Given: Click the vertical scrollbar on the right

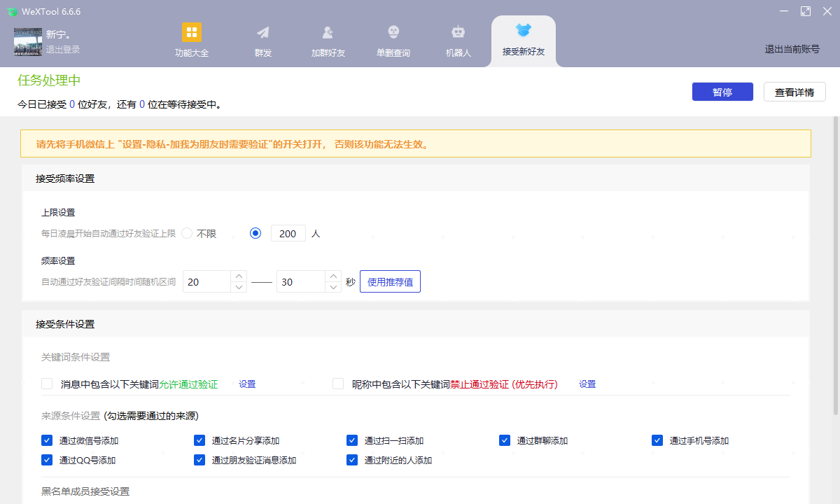Looking at the screenshot, I should coord(834,266).
